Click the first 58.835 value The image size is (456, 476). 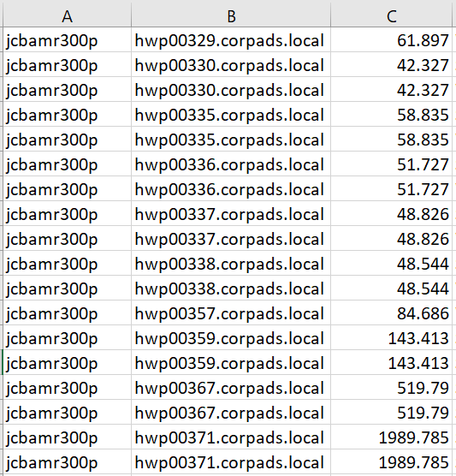(x=391, y=114)
